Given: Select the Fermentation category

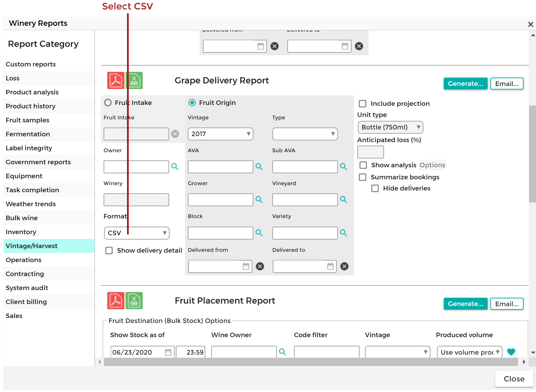Looking at the screenshot, I should click(49, 134).
